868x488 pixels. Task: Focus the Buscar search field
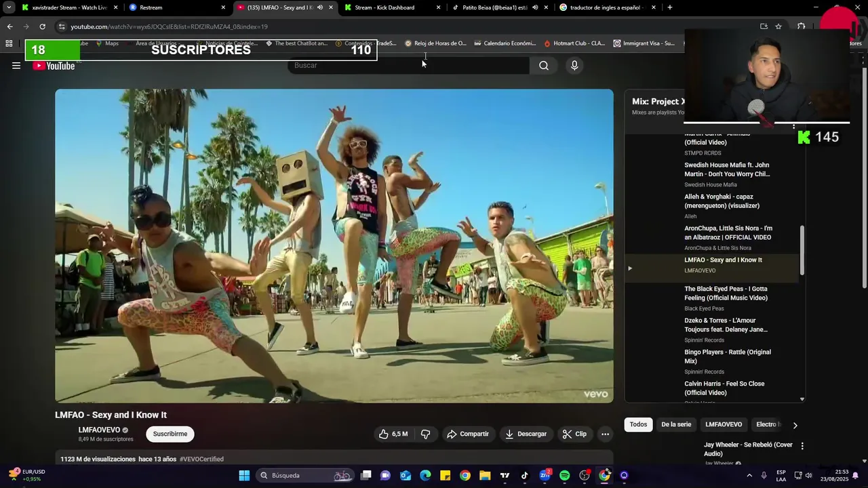tap(409, 65)
